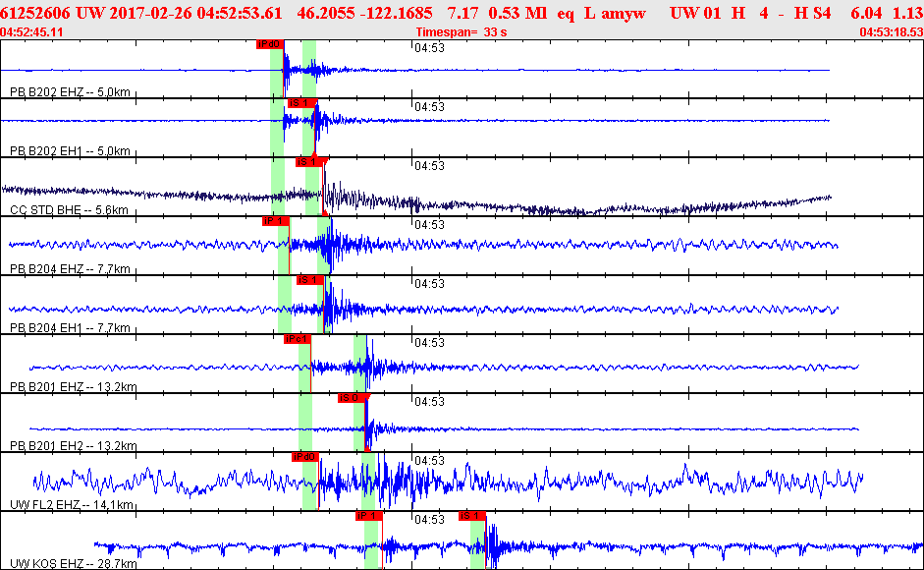Click the 'UW FL2 EHZ -- 14.1km' station label

pos(72,505)
